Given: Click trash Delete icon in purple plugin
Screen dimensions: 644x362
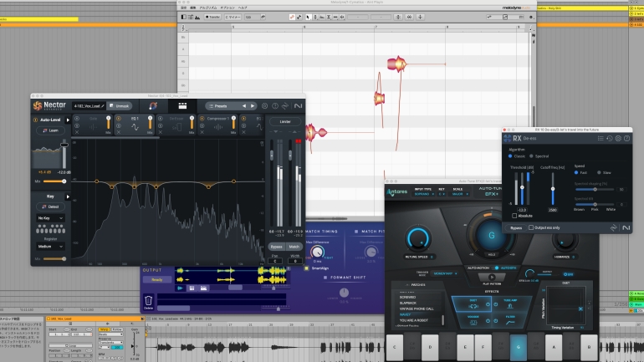Looking at the screenshot, I should [x=148, y=300].
